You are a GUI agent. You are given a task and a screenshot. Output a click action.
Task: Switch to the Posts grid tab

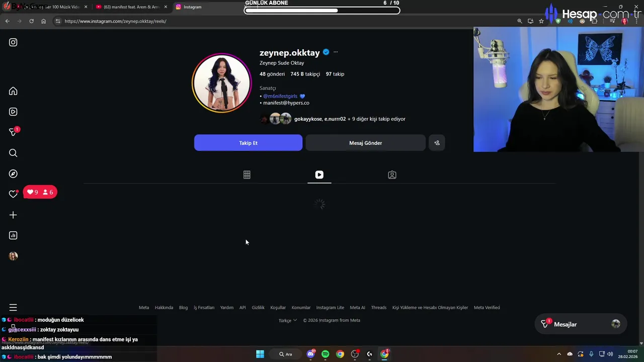coord(247,174)
